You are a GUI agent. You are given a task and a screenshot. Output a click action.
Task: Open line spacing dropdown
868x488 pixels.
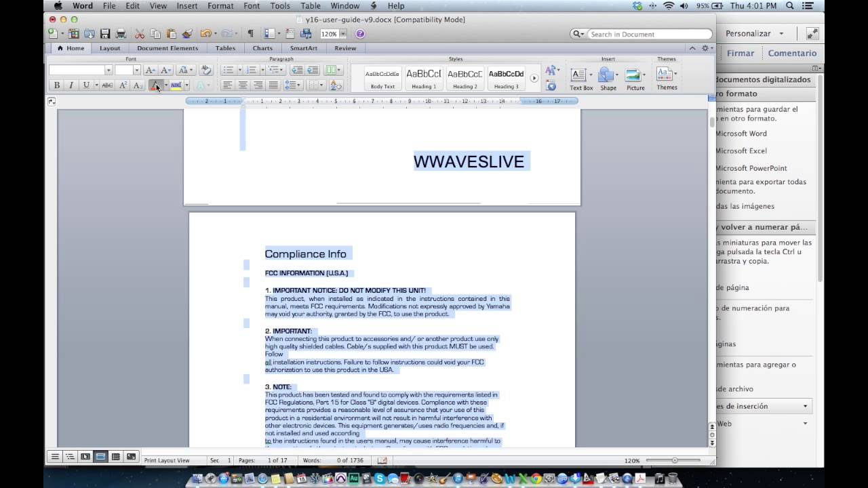(x=293, y=85)
